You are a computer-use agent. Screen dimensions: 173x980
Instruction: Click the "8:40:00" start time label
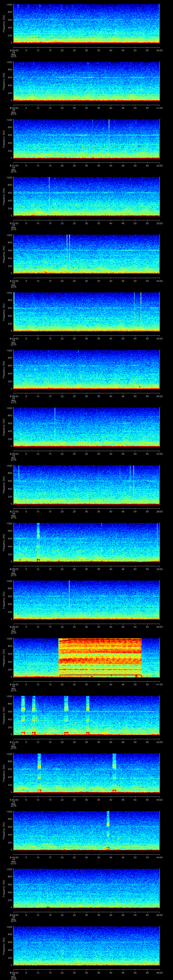(x=14, y=684)
